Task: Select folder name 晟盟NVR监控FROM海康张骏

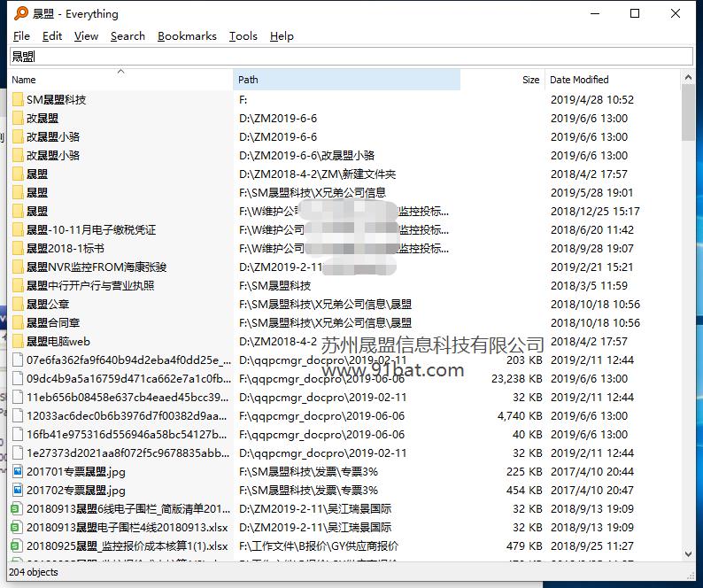Action: (97, 267)
